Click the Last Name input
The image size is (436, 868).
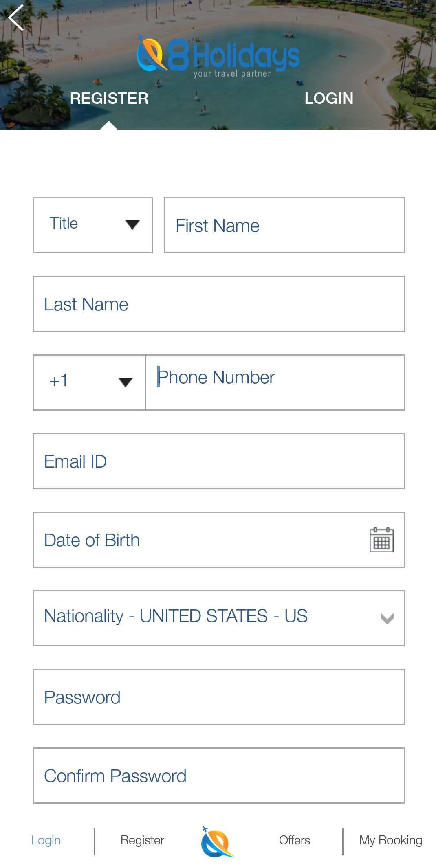click(219, 304)
